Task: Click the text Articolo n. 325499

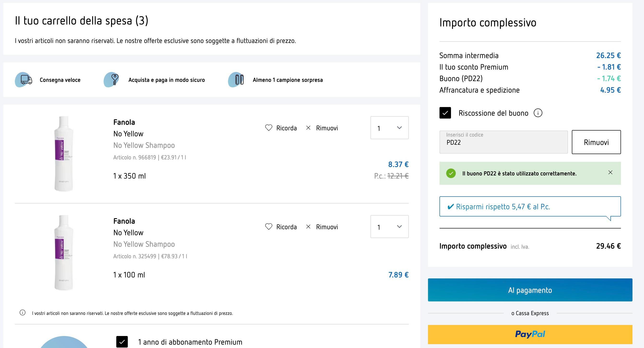Action: click(135, 256)
